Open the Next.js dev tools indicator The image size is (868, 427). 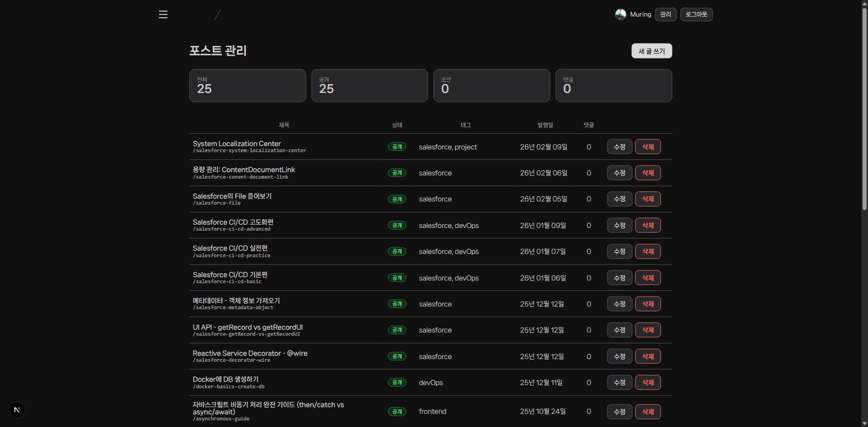point(17,410)
